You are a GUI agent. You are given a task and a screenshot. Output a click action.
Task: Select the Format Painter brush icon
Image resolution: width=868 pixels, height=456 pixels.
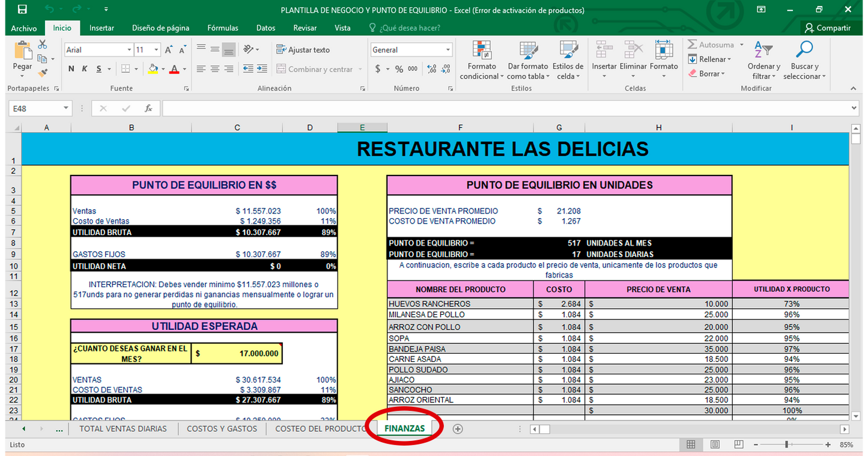(x=43, y=73)
